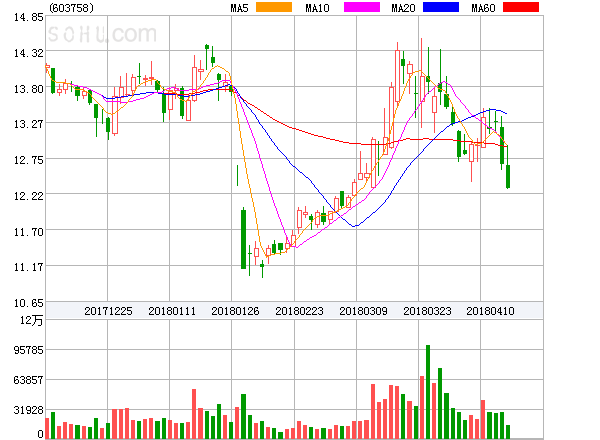This screenshot has width=600, height=440.
Task: Click the 20180309 date label
Action: [363, 311]
